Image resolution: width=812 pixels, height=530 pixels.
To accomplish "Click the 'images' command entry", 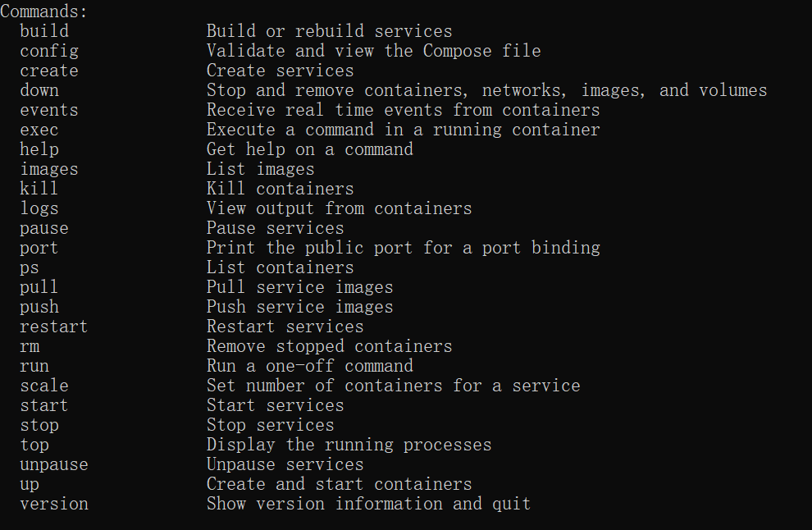I will (49, 170).
